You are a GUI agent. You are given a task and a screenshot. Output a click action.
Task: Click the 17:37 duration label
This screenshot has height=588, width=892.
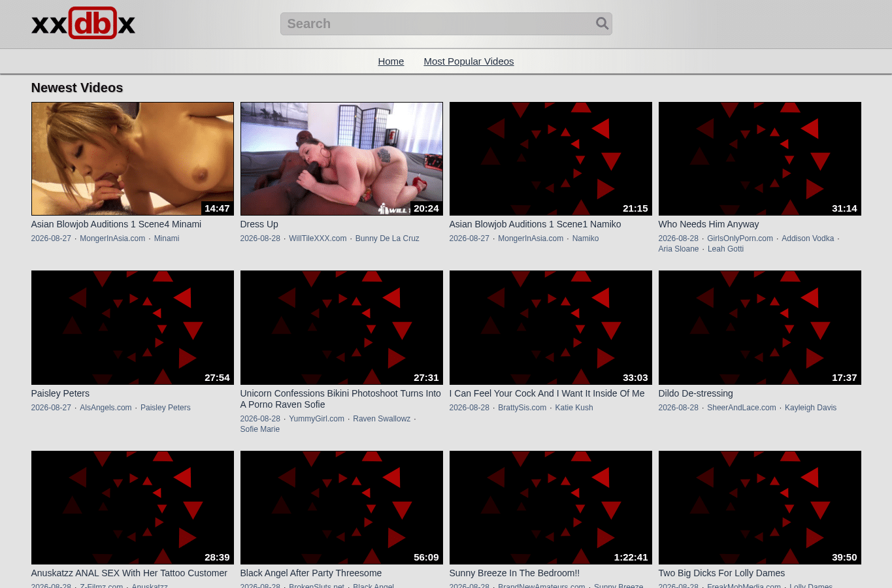(x=844, y=378)
